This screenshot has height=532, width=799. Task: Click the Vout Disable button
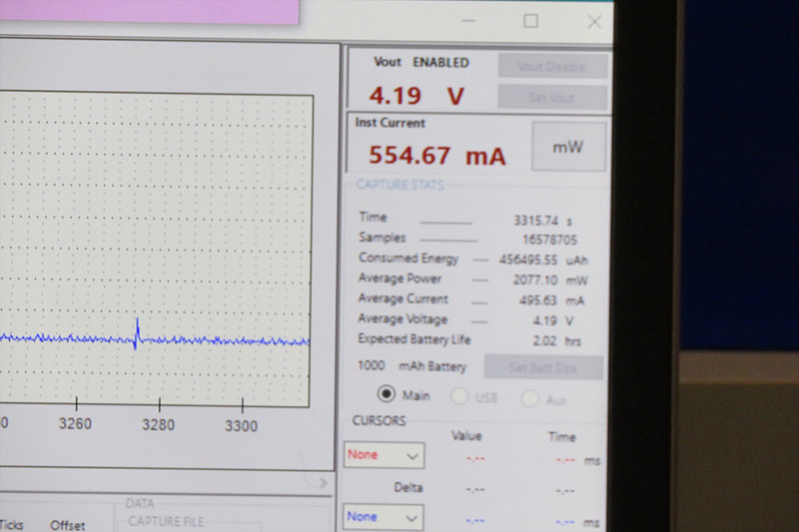coord(553,66)
